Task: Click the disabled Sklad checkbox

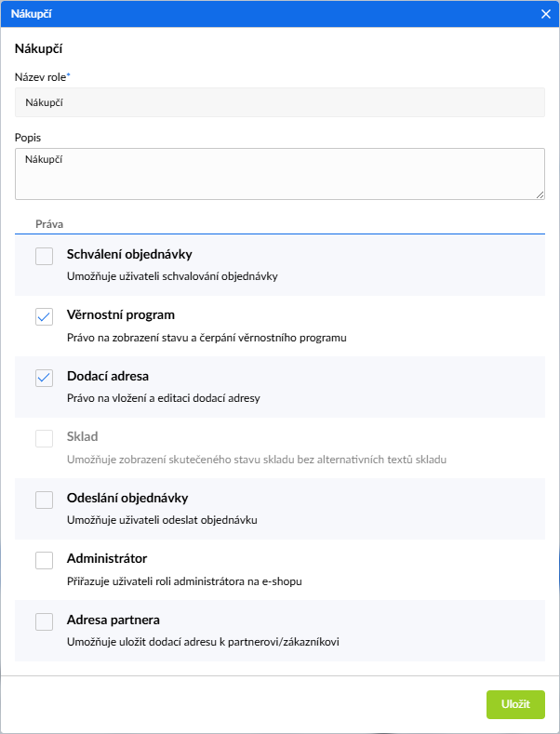Action: [x=44, y=438]
